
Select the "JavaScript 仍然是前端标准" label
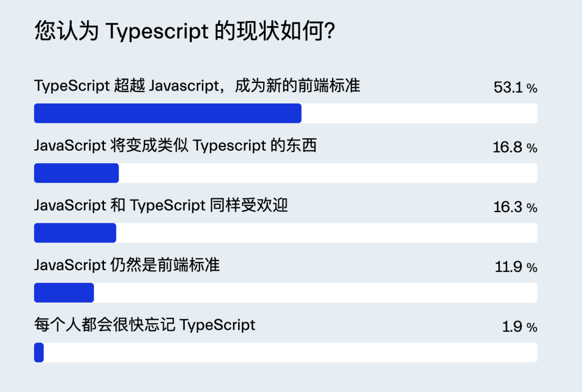(x=127, y=265)
